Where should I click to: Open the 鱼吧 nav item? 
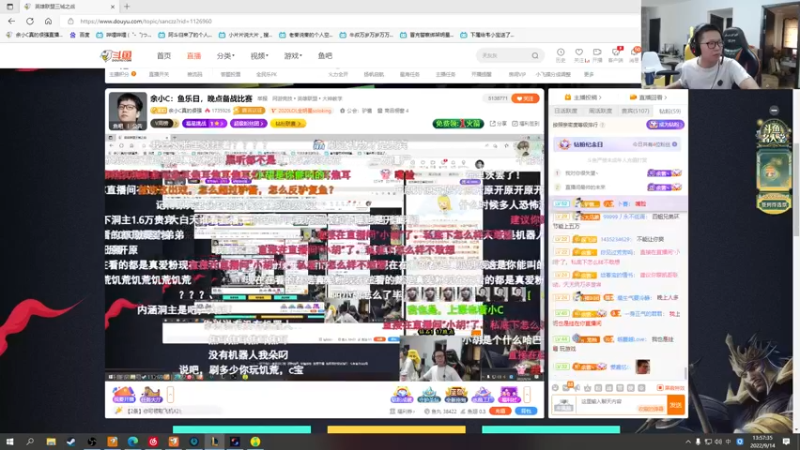pyautogui.click(x=325, y=56)
